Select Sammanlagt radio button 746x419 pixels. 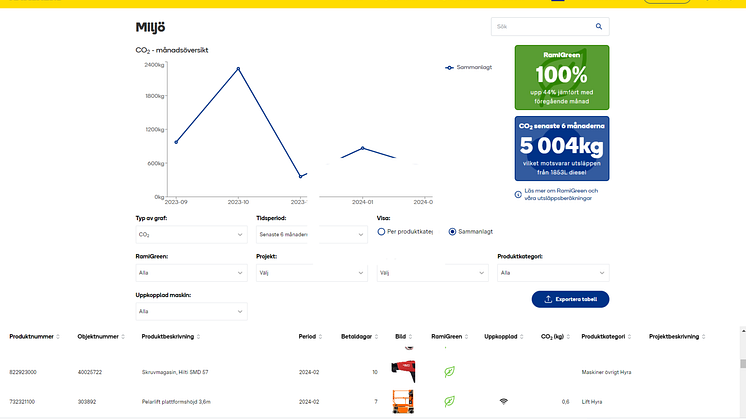pos(452,232)
